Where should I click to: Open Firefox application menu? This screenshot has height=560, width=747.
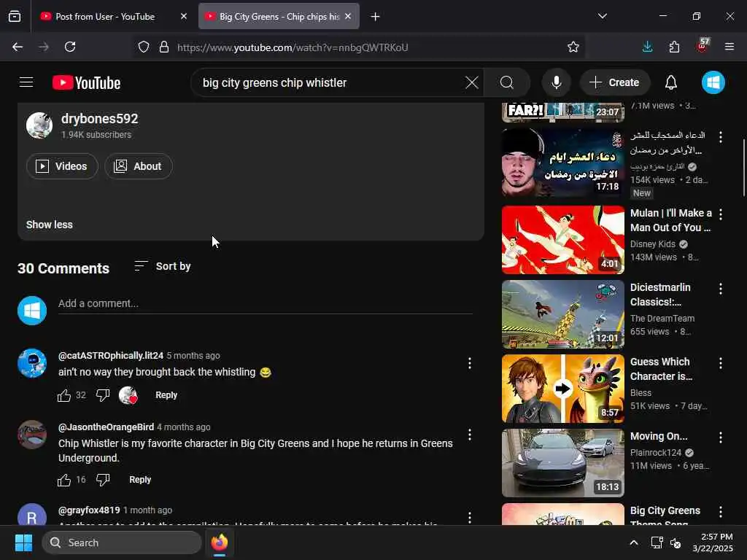click(729, 47)
